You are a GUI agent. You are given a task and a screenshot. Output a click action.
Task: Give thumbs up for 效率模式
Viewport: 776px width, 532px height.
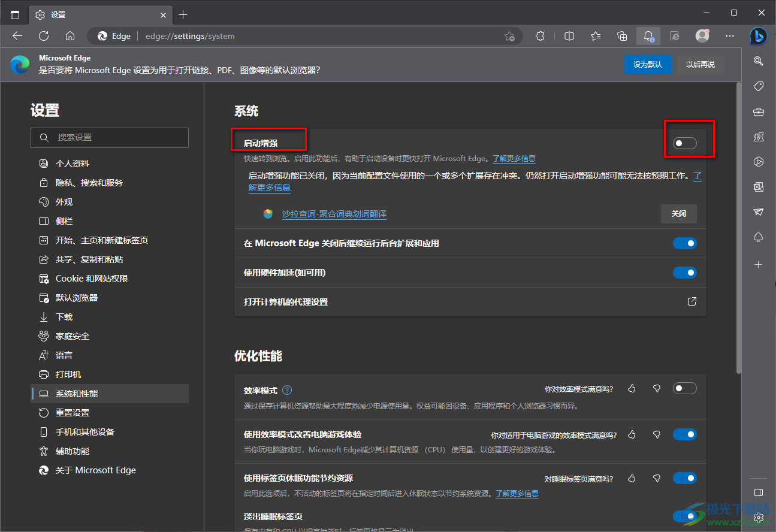tap(632, 389)
